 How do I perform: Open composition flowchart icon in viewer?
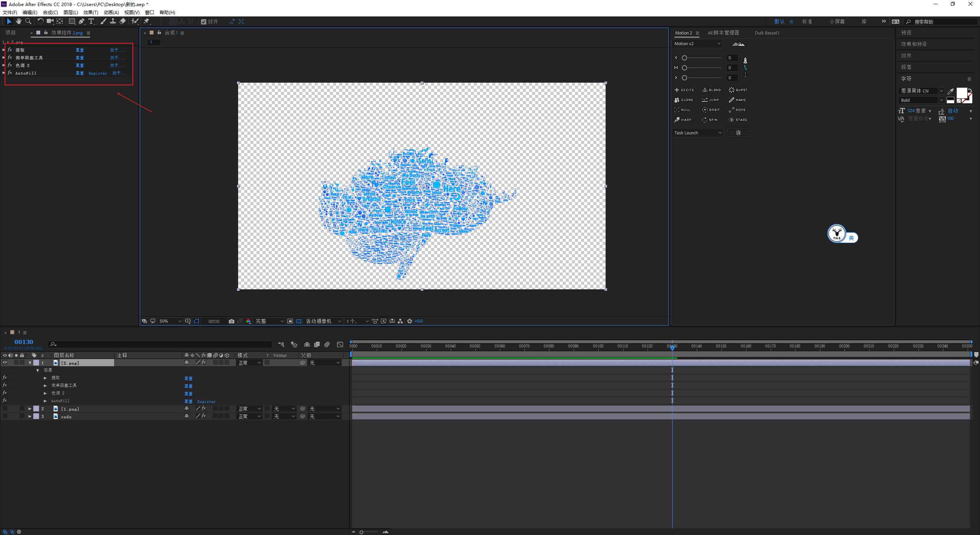click(400, 321)
